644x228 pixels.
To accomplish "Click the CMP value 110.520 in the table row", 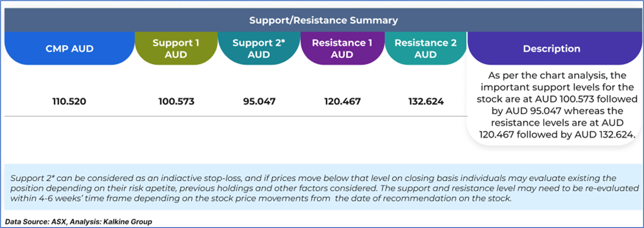I will tap(69, 102).
